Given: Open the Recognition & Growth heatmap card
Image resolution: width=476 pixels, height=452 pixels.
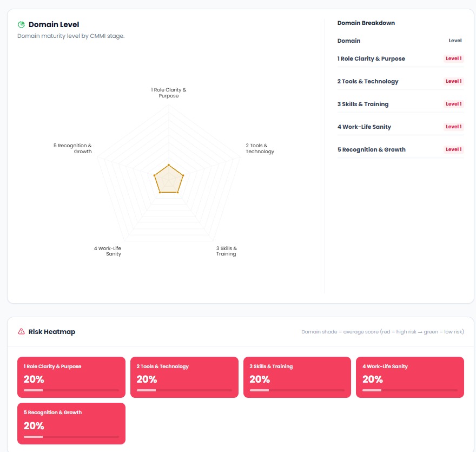Looking at the screenshot, I should 71,423.
